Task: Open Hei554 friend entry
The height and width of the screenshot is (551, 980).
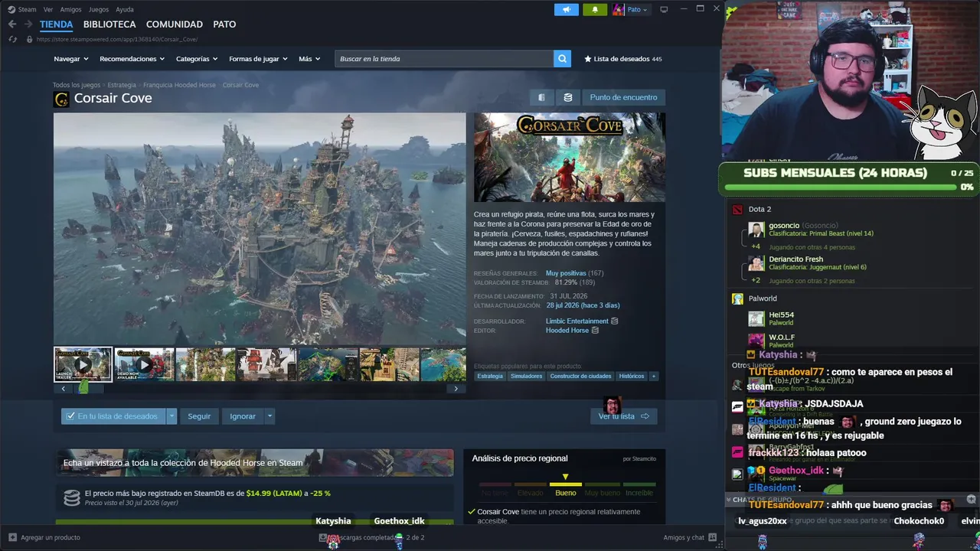Action: (x=772, y=318)
